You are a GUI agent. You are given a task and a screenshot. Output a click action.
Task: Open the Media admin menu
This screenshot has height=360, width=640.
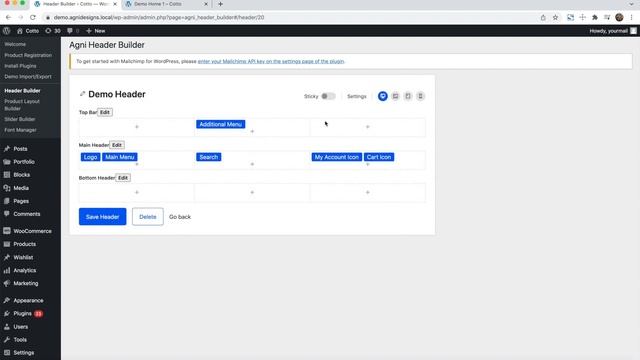pos(21,188)
